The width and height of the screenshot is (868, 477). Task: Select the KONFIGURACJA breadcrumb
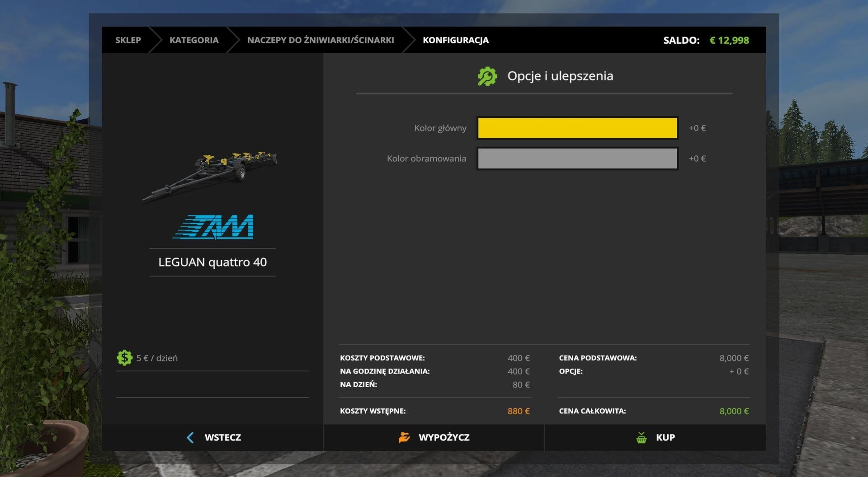click(x=456, y=40)
